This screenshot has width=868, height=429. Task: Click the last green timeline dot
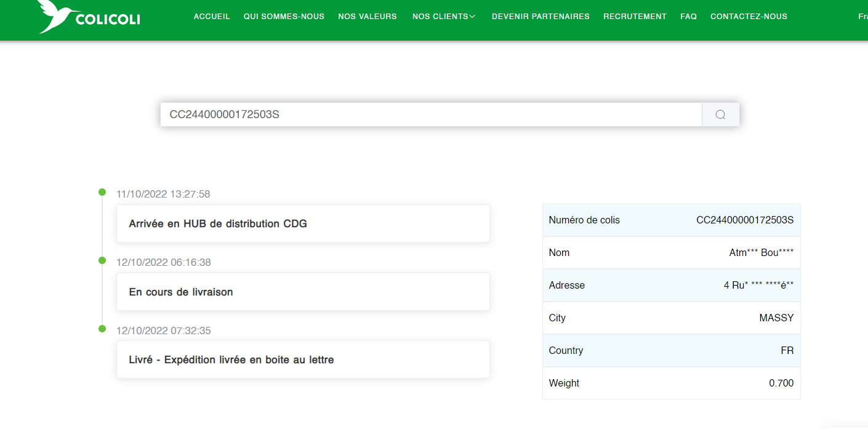[x=102, y=329]
